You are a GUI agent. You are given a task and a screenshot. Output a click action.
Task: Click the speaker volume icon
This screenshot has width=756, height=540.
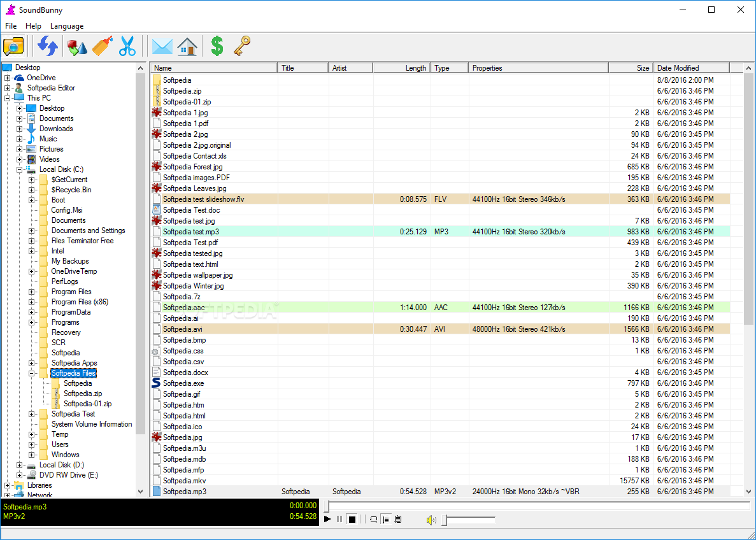pyautogui.click(x=431, y=520)
